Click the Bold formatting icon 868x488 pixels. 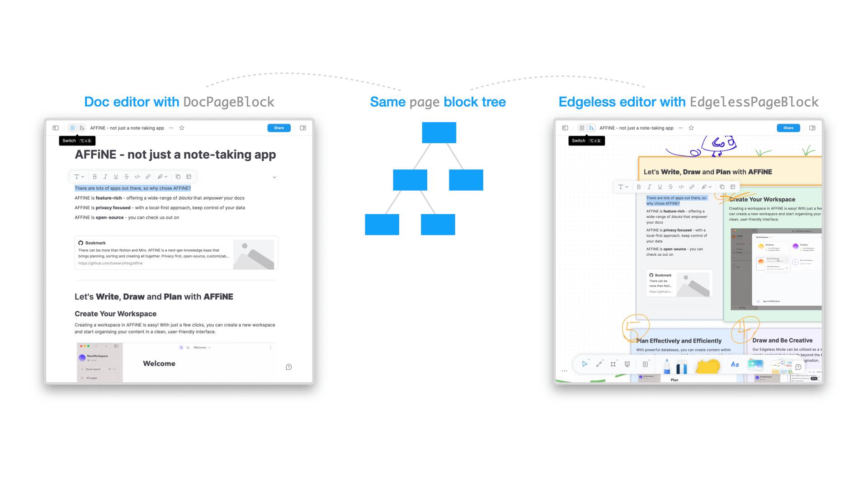pos(95,176)
